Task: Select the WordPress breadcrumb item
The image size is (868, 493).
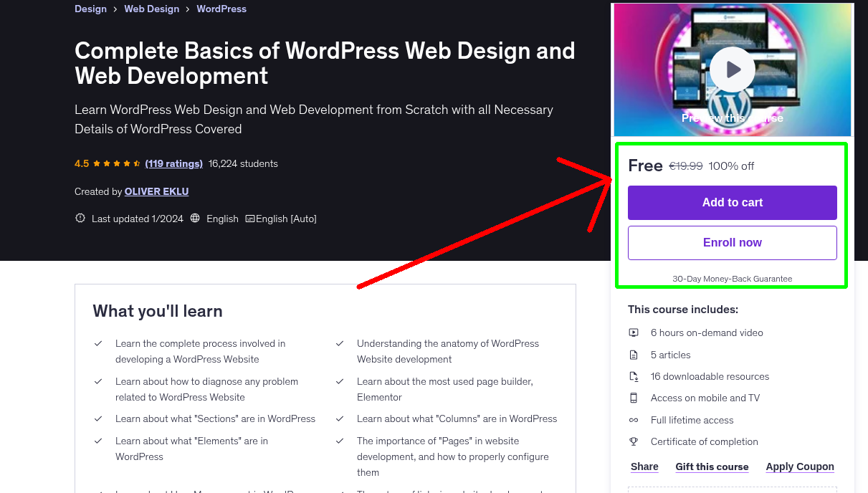Action: click(x=221, y=9)
